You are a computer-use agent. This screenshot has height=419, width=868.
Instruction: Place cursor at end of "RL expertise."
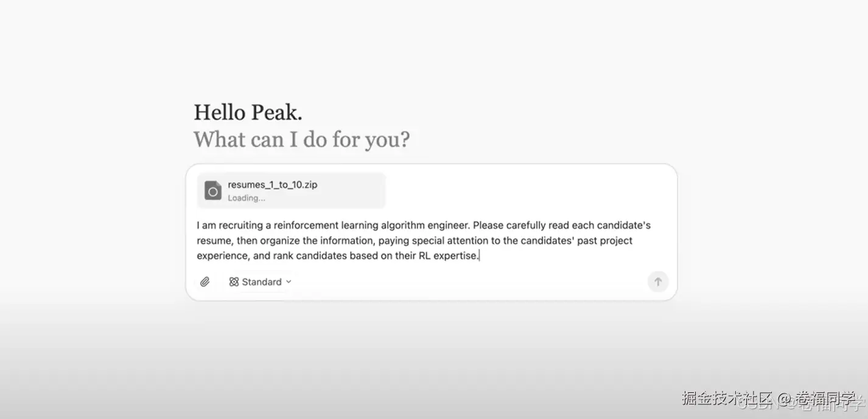pos(480,256)
